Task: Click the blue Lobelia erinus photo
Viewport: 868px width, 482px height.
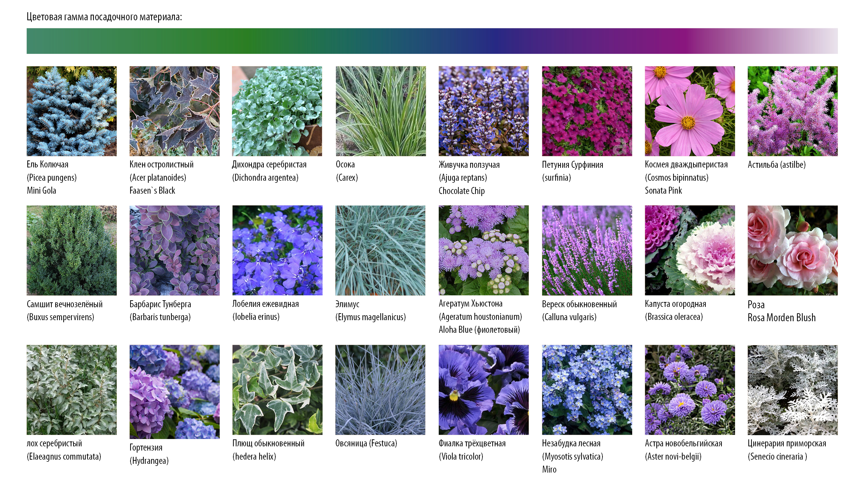Action: click(x=277, y=250)
